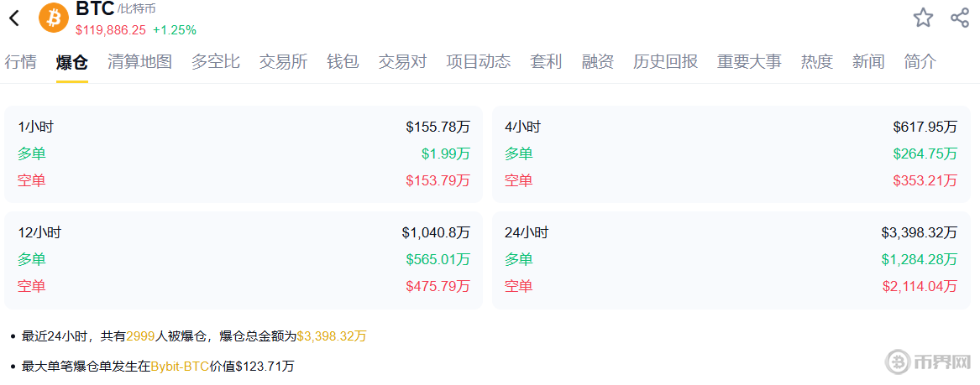
Task: Switch to the 项目动态 tab
Action: (x=478, y=61)
